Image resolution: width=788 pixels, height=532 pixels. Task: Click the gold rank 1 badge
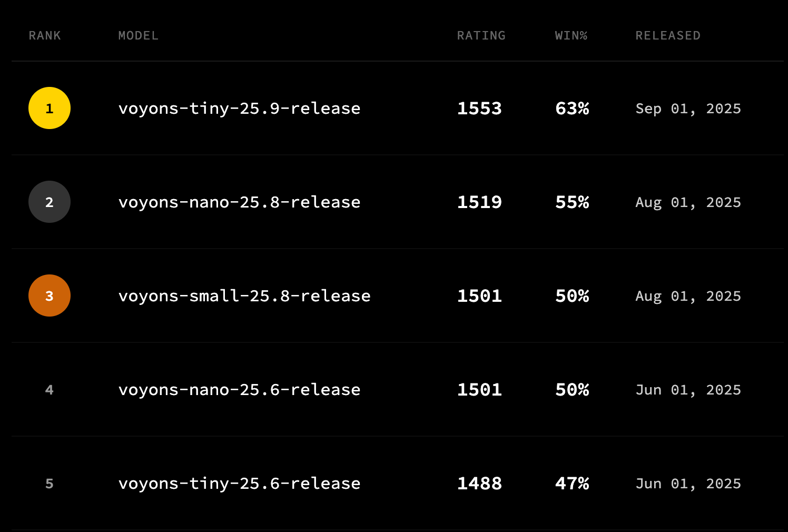pos(50,108)
